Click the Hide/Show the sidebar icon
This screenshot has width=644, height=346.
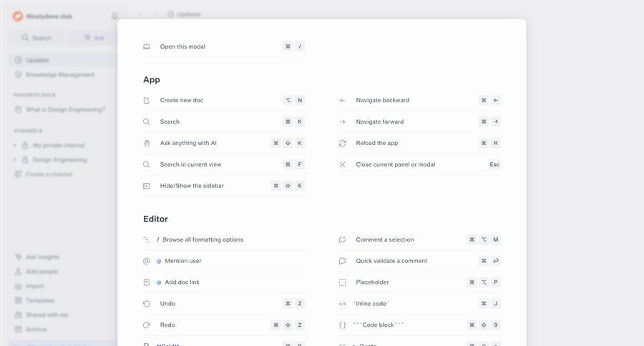click(x=147, y=186)
